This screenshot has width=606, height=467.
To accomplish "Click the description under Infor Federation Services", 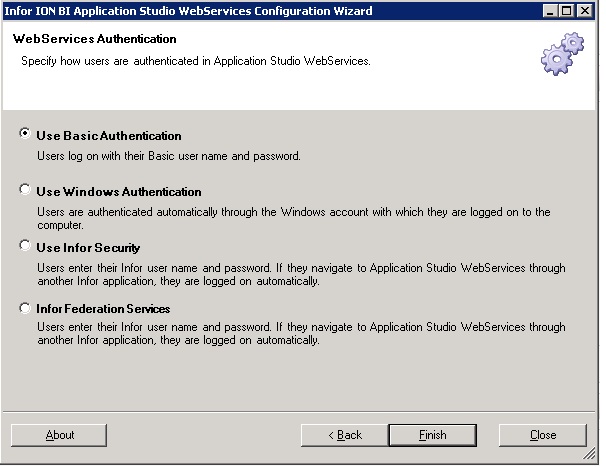I will 300,333.
